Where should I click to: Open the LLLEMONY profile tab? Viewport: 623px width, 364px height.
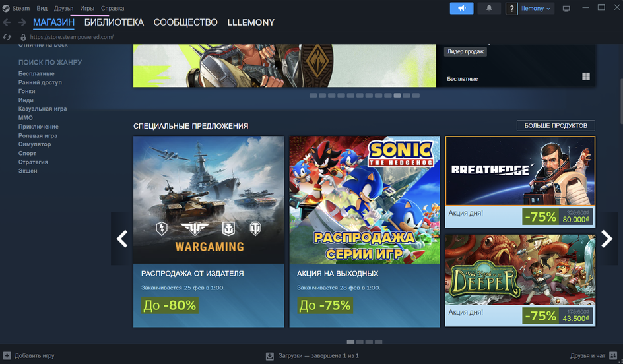[251, 22]
